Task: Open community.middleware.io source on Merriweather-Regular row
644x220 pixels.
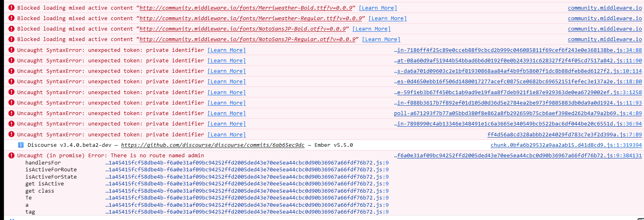Action: point(605,18)
